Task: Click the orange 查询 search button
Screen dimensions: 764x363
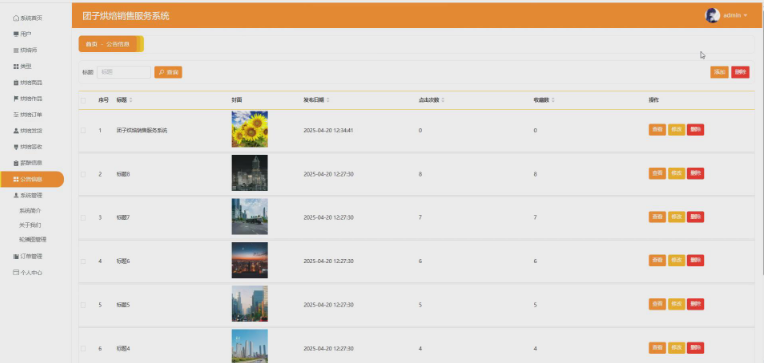Action: (x=168, y=72)
